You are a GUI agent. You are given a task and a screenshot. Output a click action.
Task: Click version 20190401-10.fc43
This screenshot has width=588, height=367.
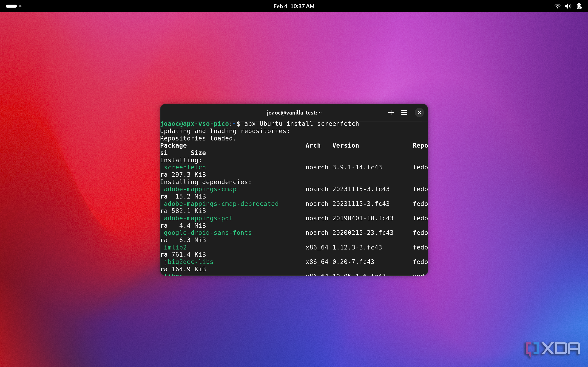pos(363,218)
